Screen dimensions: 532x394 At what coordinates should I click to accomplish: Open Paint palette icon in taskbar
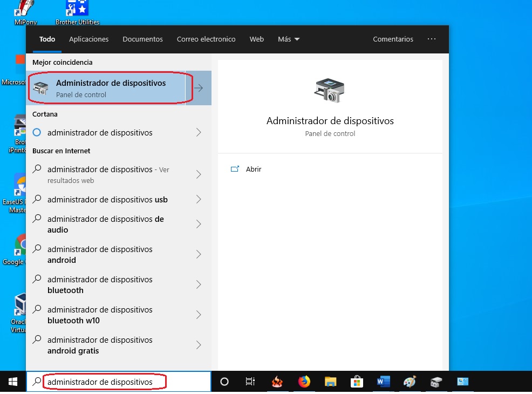point(410,382)
